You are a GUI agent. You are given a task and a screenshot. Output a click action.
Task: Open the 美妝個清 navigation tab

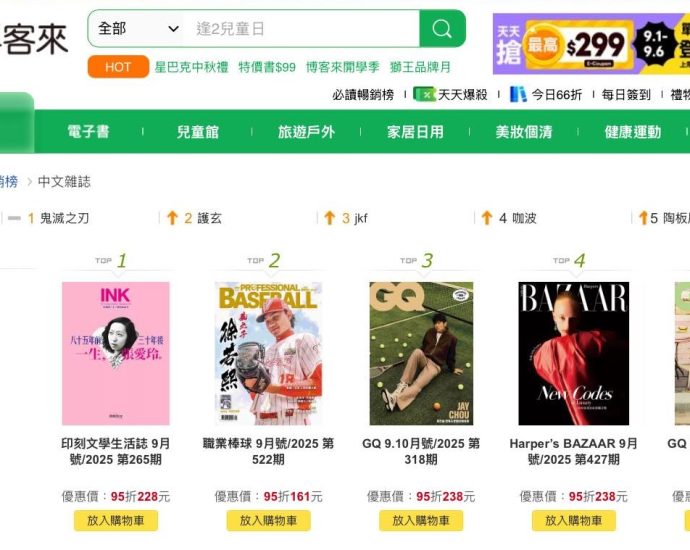(x=524, y=132)
